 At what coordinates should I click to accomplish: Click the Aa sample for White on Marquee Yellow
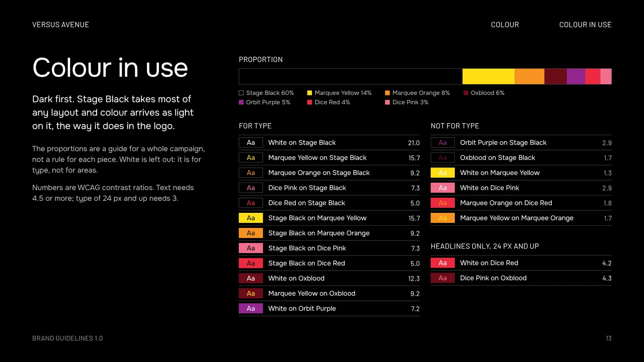(443, 173)
